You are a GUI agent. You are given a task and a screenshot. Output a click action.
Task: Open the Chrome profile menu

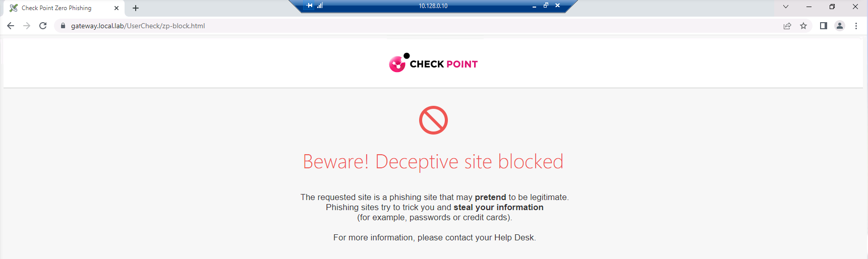[x=840, y=26]
